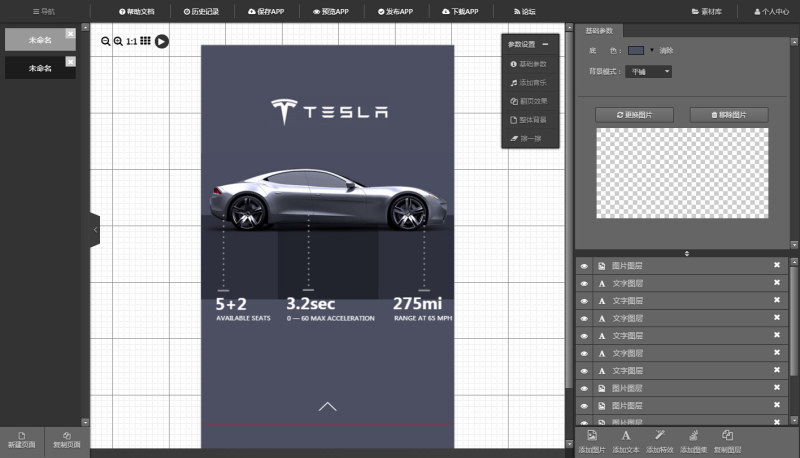Click 添加特效 to add an effect

point(660,442)
